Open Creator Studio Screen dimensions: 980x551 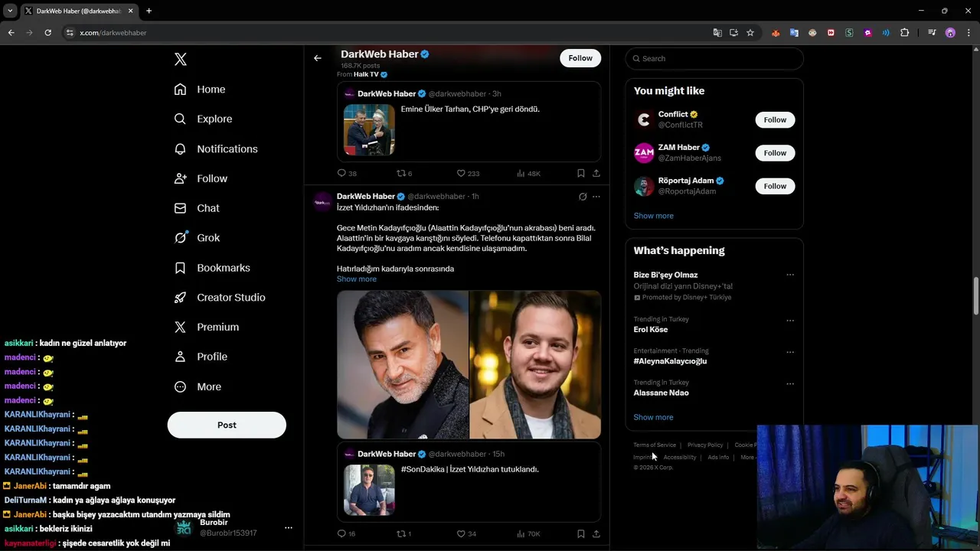click(x=220, y=297)
